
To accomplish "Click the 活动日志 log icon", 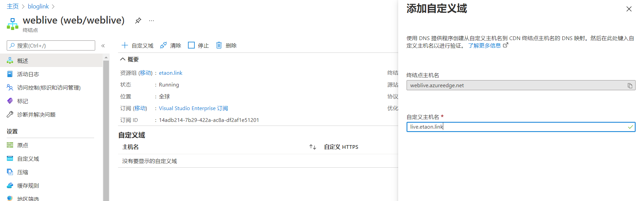I will point(10,74).
